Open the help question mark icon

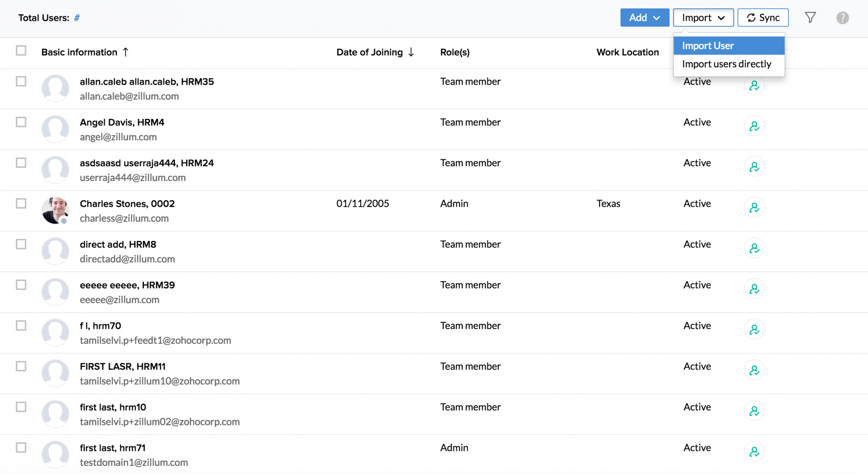tap(842, 18)
